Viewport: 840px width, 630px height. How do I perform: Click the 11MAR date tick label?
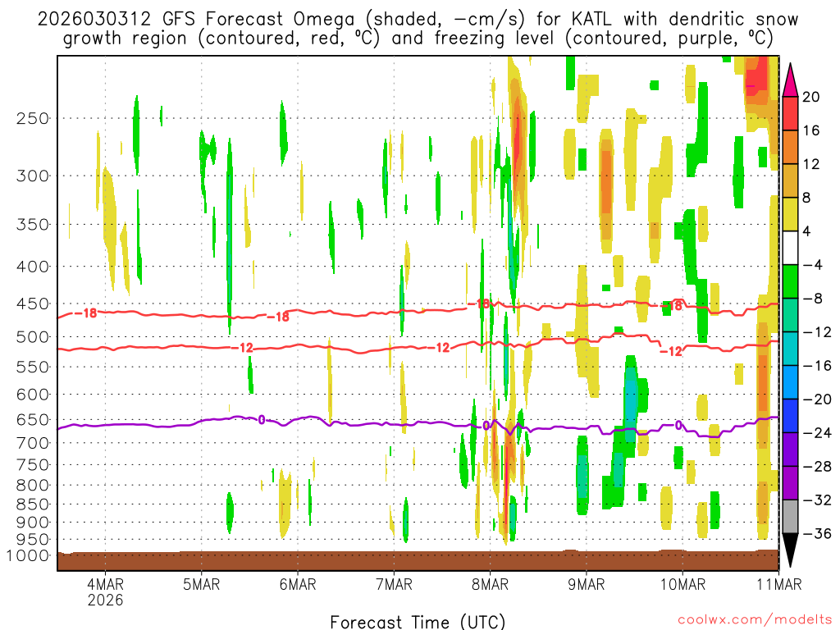click(779, 584)
